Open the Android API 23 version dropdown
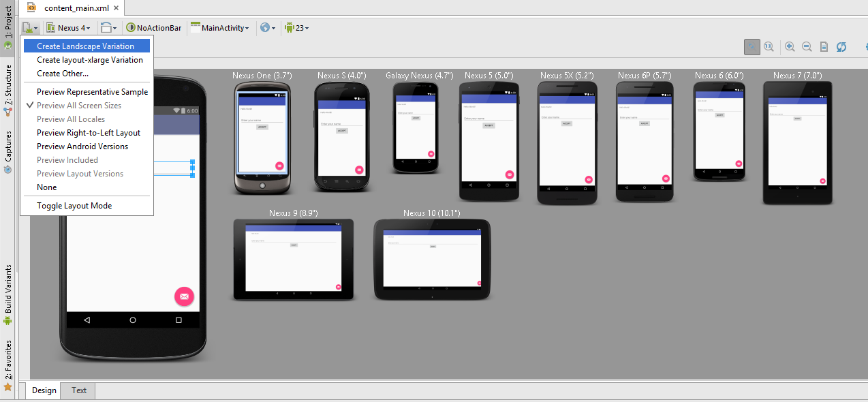The width and height of the screenshot is (868, 402). (297, 28)
